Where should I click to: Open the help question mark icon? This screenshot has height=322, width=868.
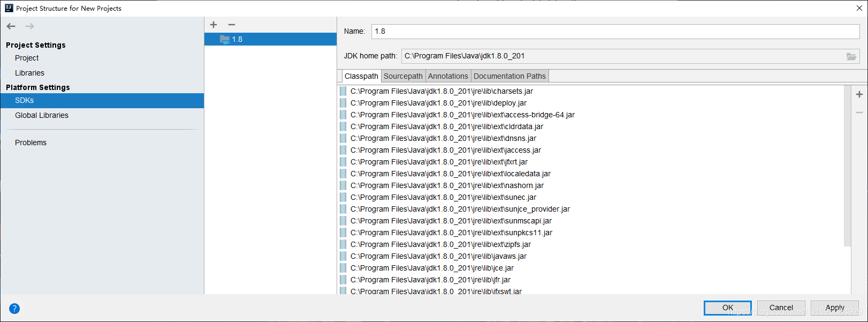tap(14, 309)
